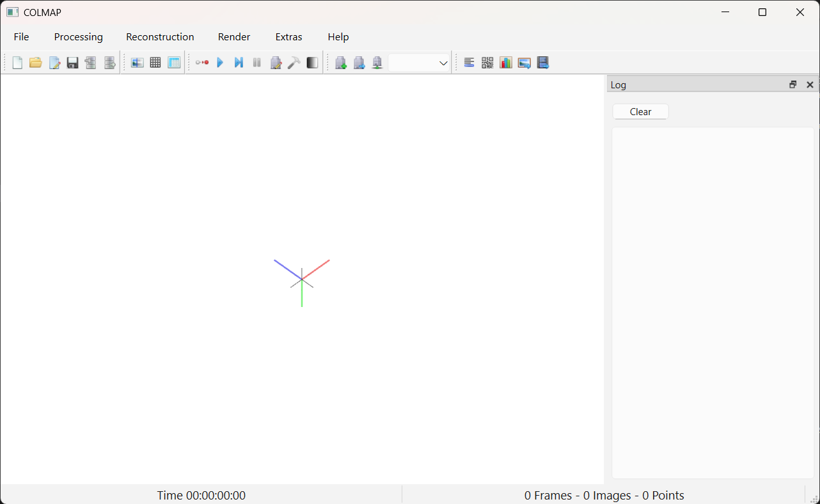820x504 pixels.
Task: Start reconstruction with the blue play button
Action: pos(220,63)
